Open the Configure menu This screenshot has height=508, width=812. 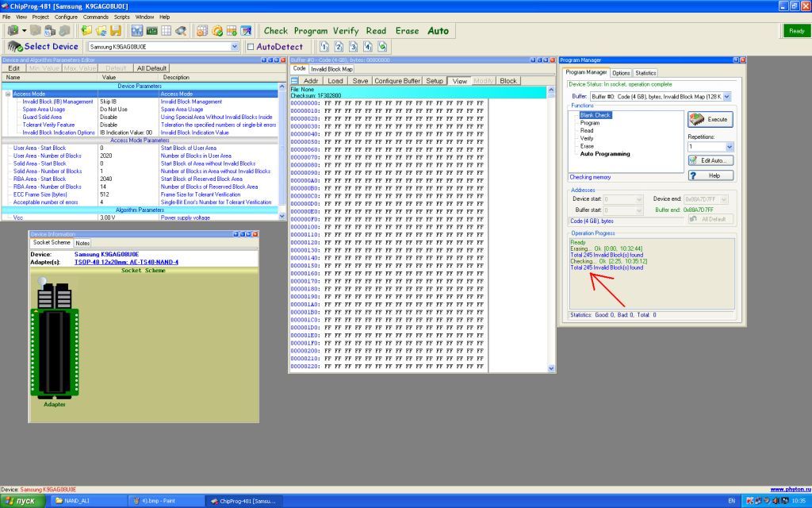(x=66, y=17)
